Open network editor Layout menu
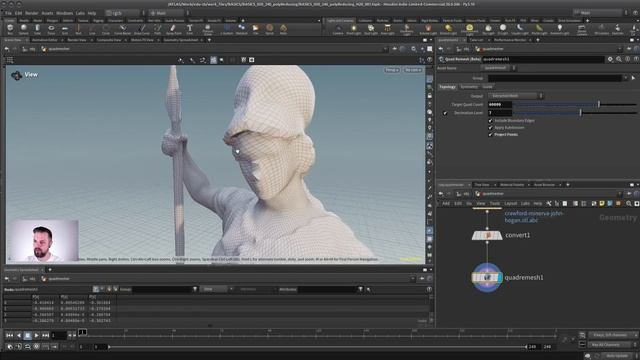The image size is (640, 360). click(510, 203)
